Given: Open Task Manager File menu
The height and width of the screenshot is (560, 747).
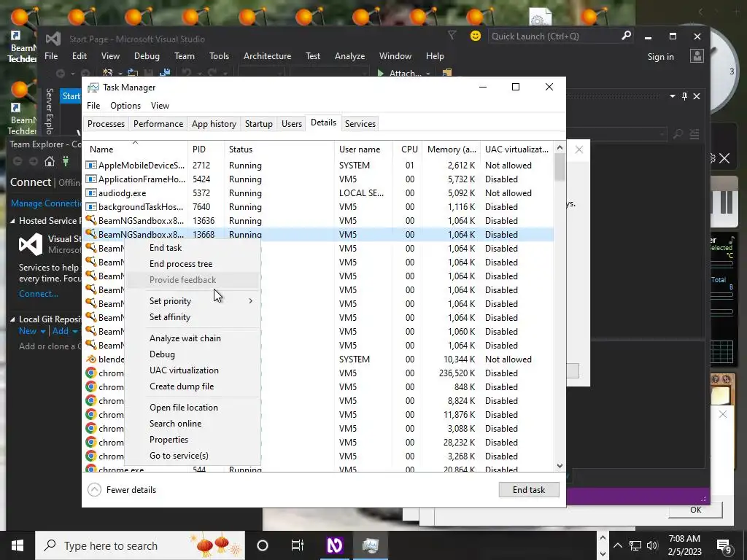Looking at the screenshot, I should click(x=93, y=106).
